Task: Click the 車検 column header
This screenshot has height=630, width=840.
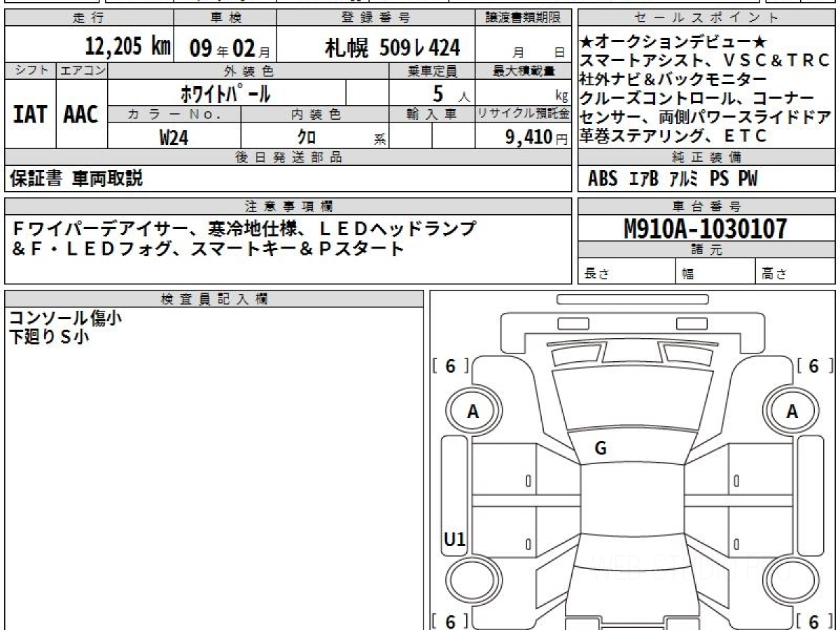Action: click(225, 18)
